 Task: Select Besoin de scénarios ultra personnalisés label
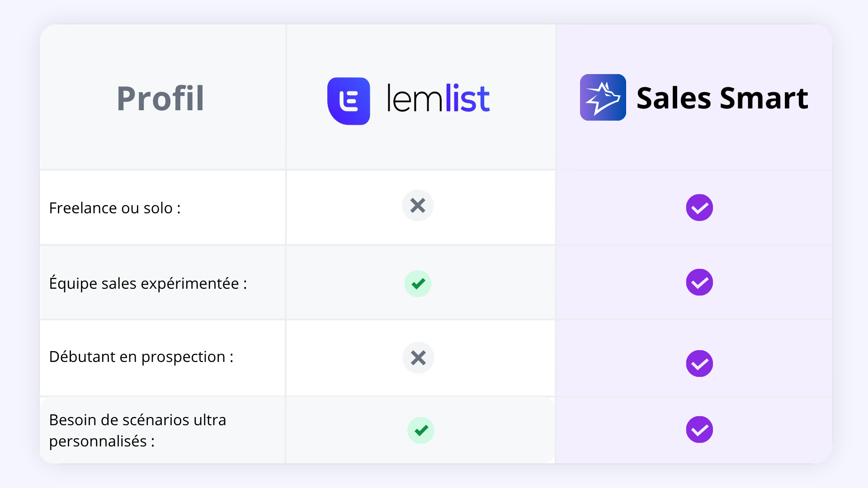click(137, 430)
